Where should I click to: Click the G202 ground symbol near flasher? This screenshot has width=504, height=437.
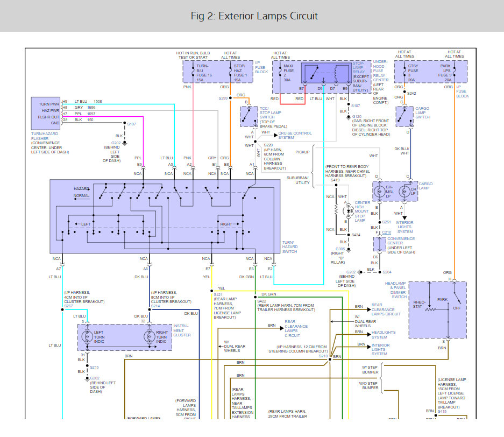pos(125,143)
